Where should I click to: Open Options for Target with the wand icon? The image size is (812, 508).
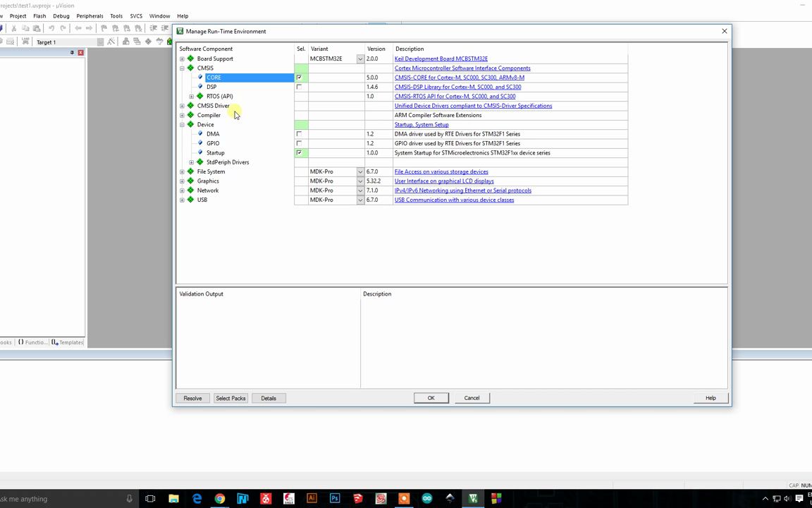(111, 41)
